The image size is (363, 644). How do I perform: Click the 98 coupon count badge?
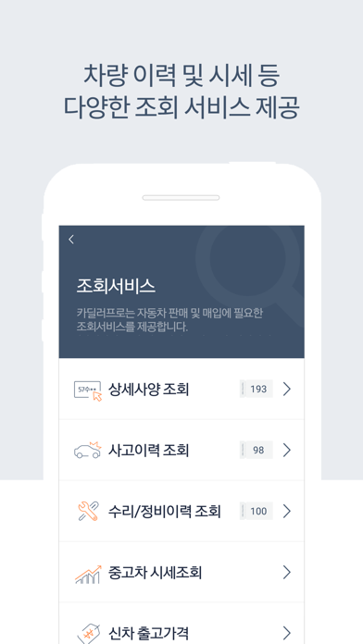(x=257, y=450)
